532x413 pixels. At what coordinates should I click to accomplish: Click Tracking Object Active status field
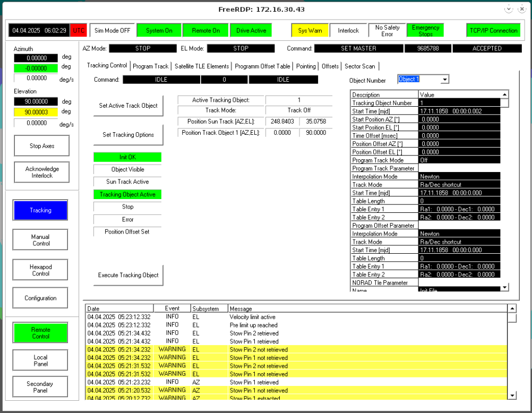[x=127, y=194]
